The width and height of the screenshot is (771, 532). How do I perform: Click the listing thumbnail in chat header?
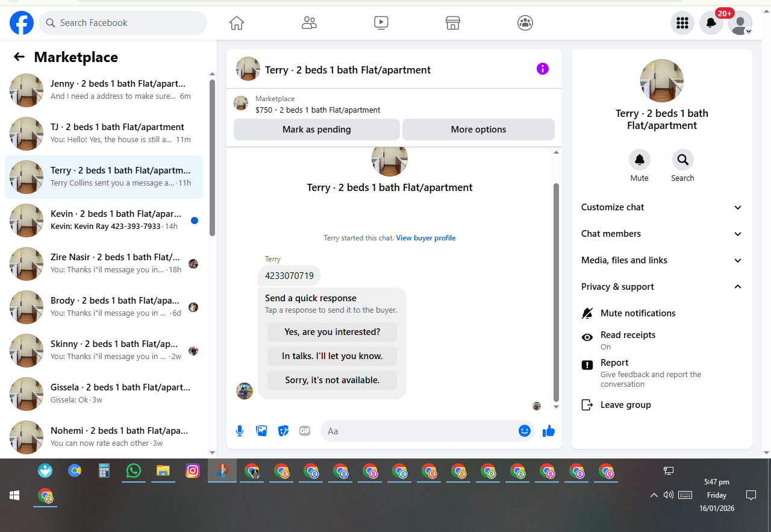tap(248, 69)
